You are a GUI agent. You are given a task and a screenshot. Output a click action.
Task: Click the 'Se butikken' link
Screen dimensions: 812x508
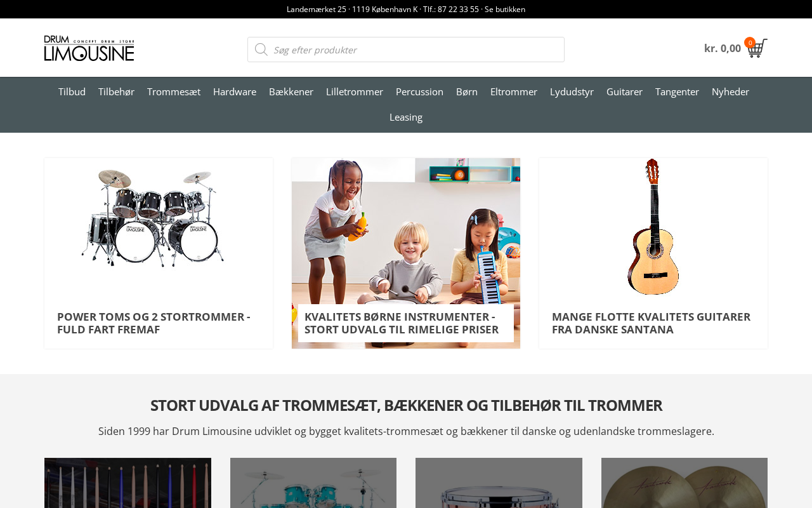click(x=505, y=10)
